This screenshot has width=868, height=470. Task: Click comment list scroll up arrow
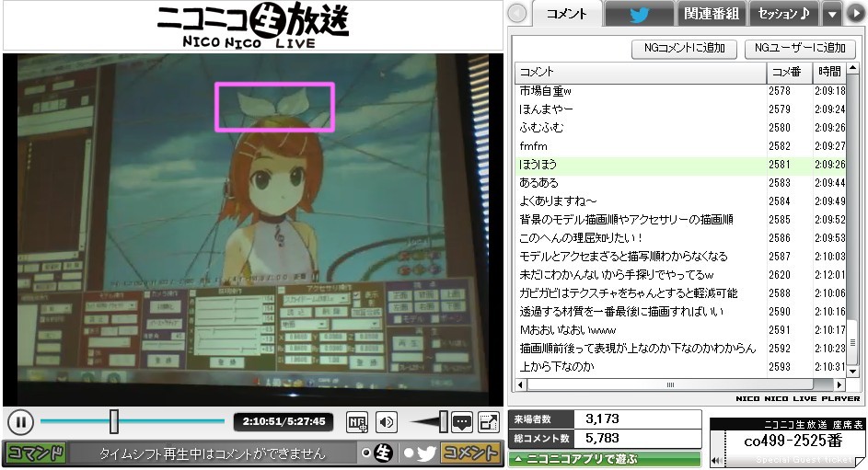coord(853,69)
